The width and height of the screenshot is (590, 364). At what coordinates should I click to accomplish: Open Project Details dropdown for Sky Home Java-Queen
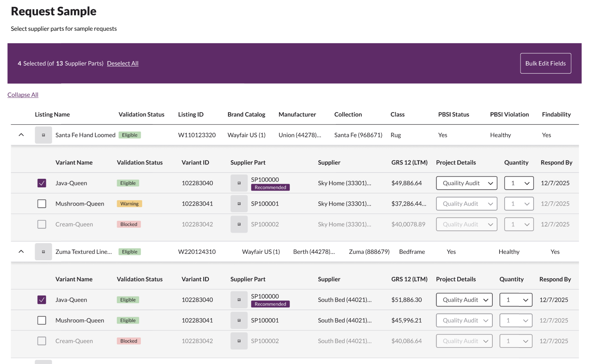(x=466, y=183)
